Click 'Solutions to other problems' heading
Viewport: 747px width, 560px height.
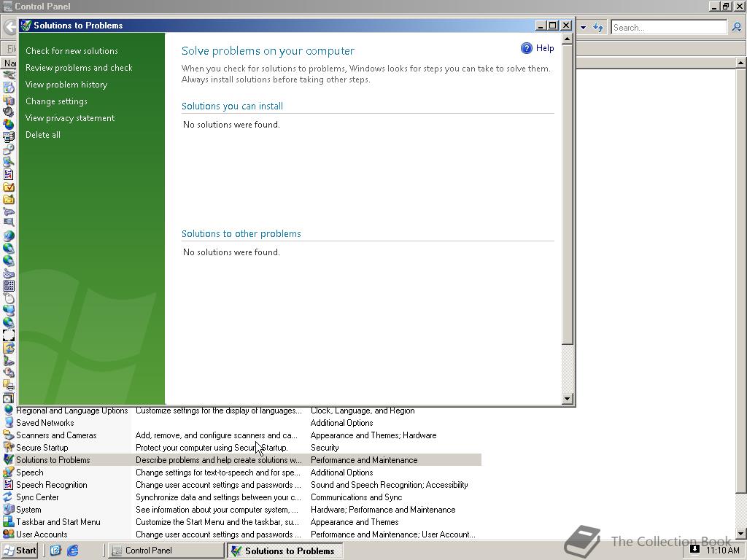[241, 233]
